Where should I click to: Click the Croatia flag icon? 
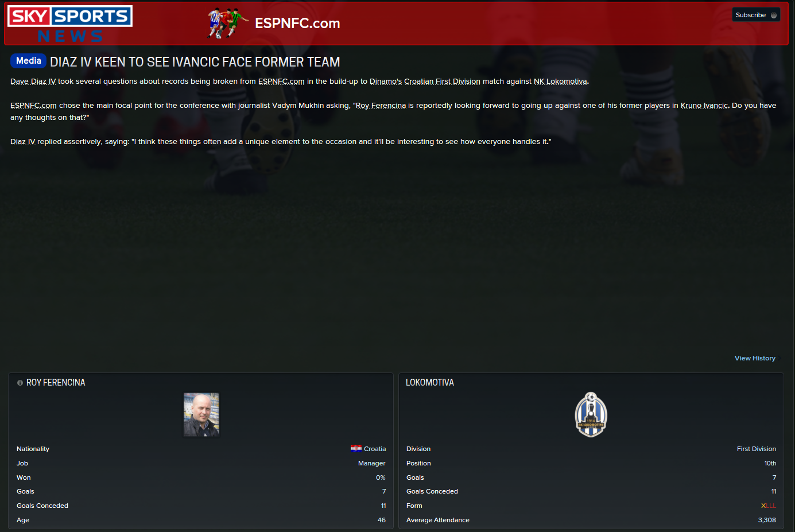coord(356,449)
